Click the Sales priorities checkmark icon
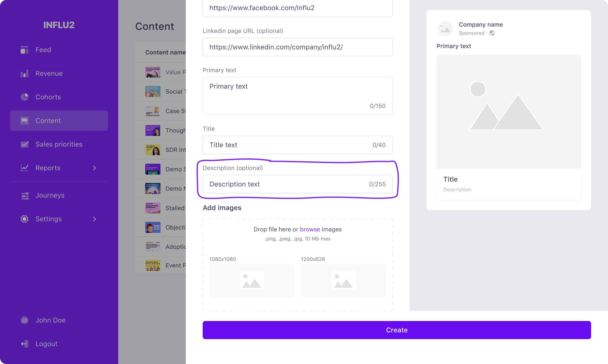This screenshot has width=608, height=364. pos(24,144)
